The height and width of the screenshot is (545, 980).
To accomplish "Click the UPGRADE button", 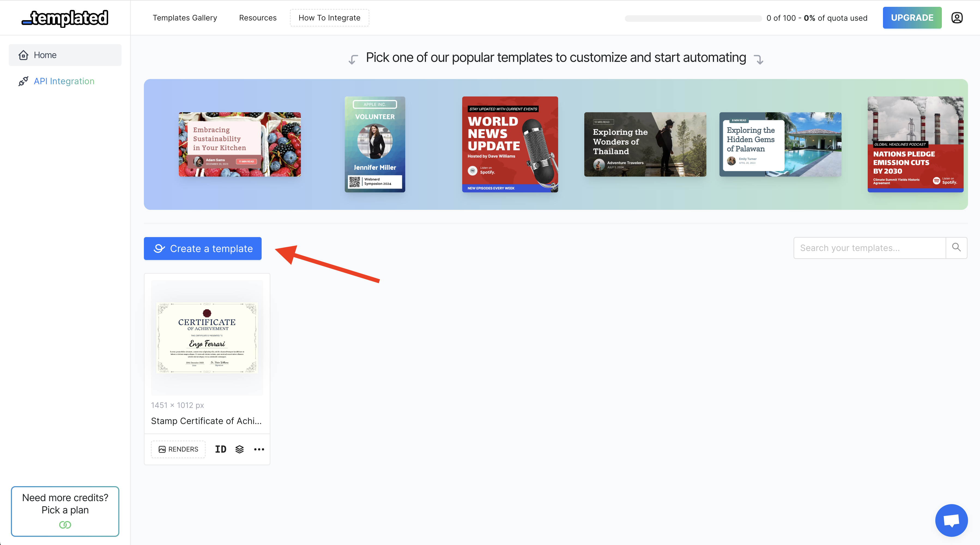I will point(912,17).
